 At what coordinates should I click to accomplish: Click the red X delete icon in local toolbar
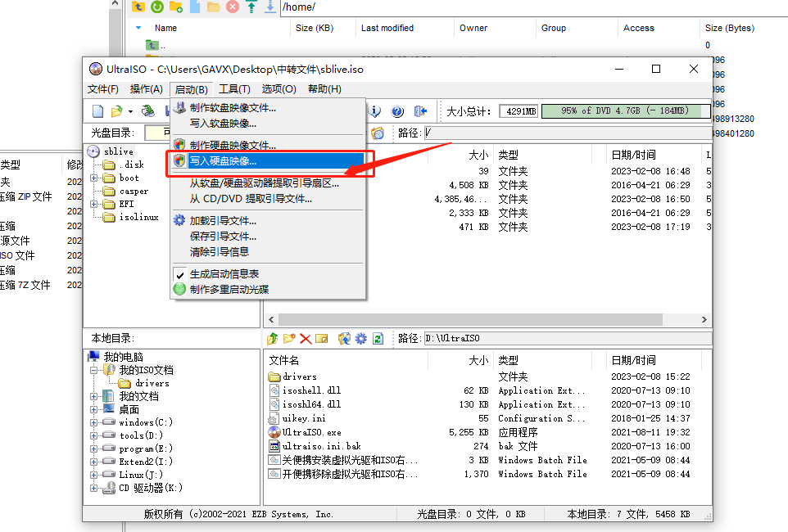click(305, 339)
